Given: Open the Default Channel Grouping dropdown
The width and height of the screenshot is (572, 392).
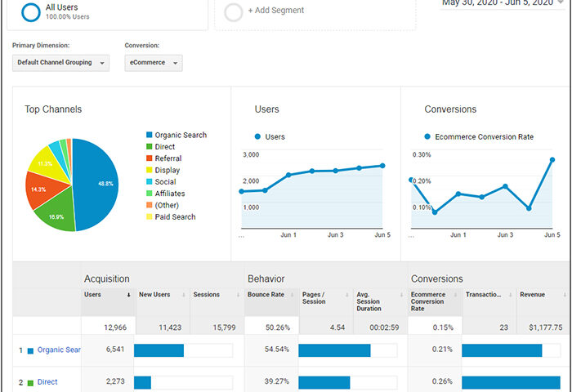Looking at the screenshot, I should [60, 63].
